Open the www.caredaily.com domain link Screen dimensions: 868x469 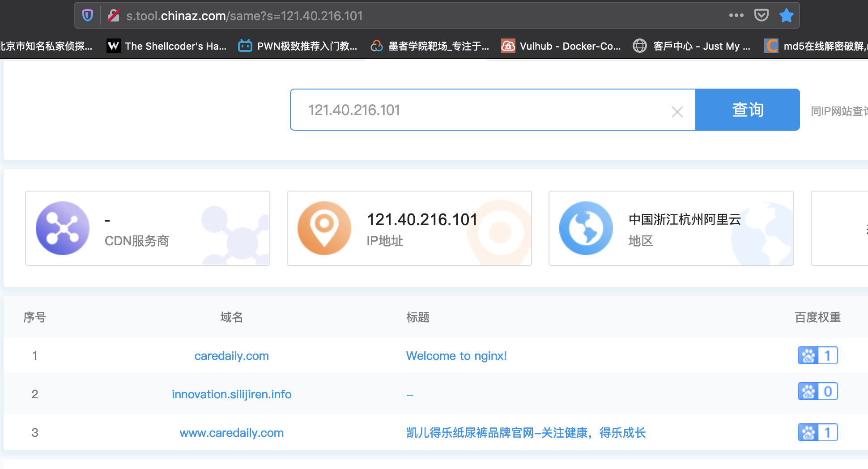232,433
